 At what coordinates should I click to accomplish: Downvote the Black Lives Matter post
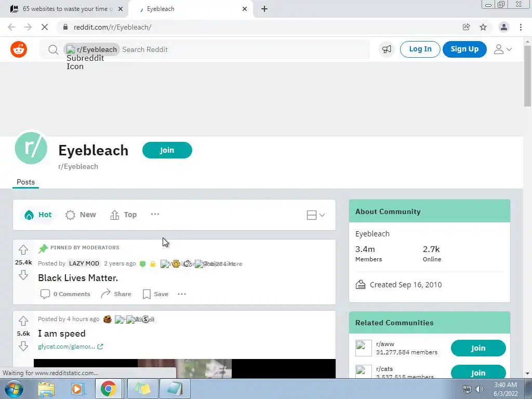pyautogui.click(x=23, y=275)
